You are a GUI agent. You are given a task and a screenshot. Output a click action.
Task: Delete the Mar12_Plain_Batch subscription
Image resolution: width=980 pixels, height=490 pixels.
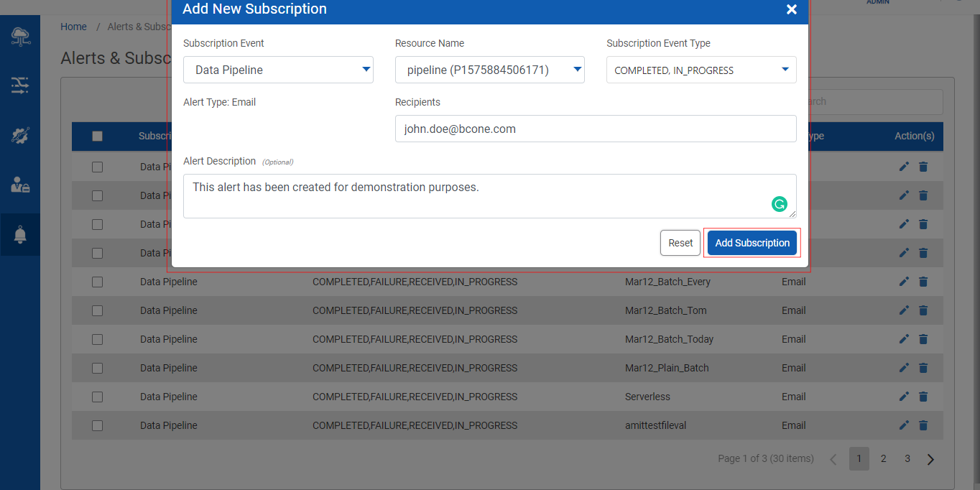(x=923, y=368)
